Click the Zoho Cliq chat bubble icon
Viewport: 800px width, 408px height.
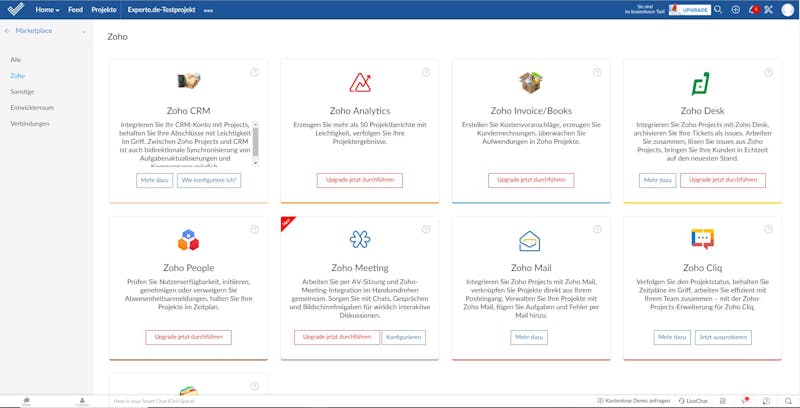(703, 239)
